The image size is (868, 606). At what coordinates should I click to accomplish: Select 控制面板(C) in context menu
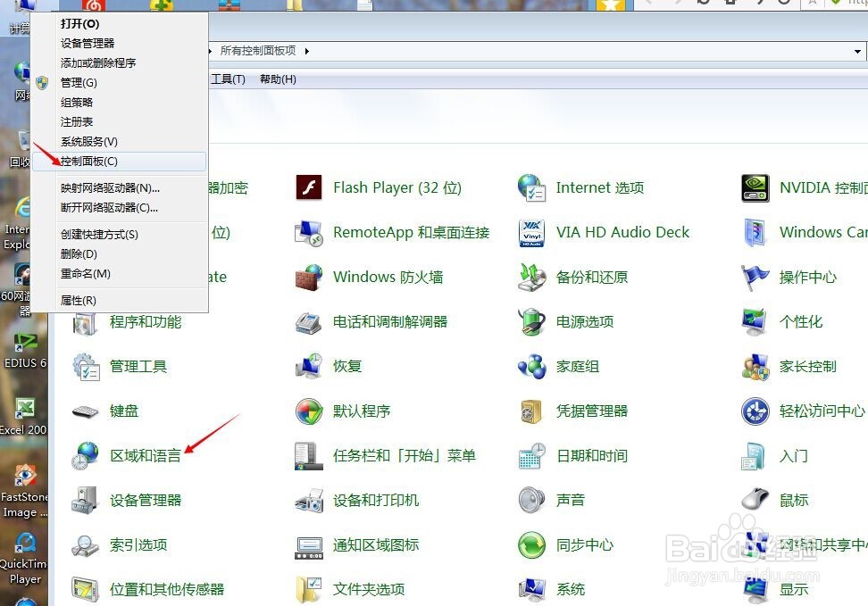pyautogui.click(x=119, y=162)
